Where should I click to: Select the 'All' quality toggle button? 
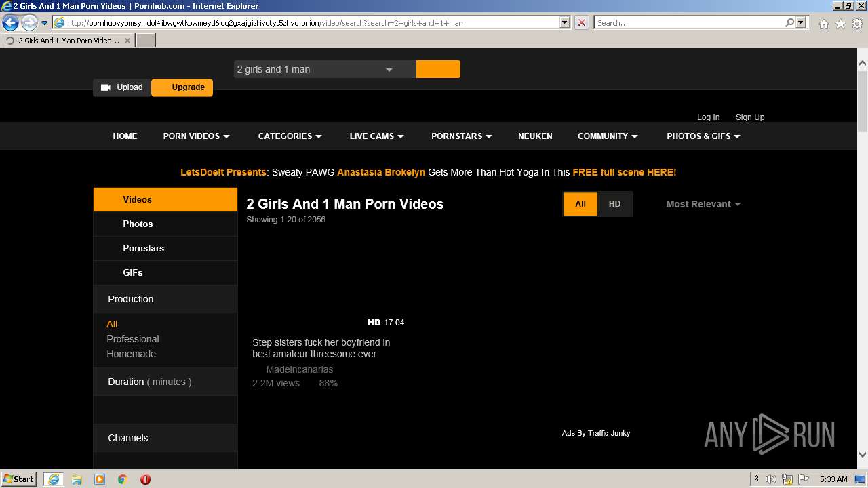(x=580, y=204)
